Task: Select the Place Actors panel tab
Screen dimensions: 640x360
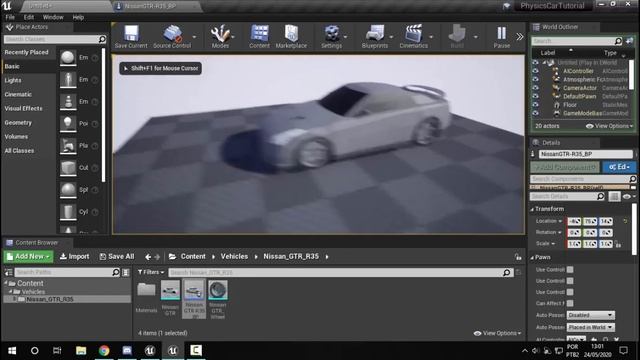Action: pos(31,27)
